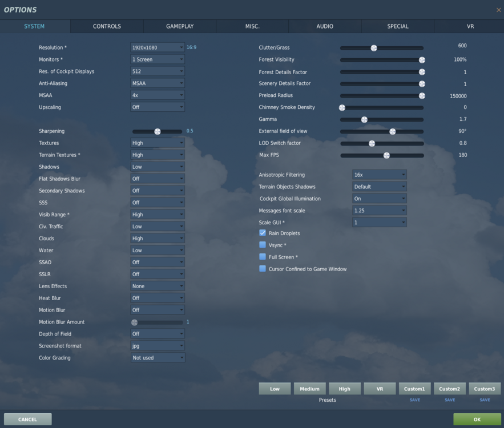The width and height of the screenshot is (504, 428).
Task: Apply the Low preset
Action: (275, 389)
